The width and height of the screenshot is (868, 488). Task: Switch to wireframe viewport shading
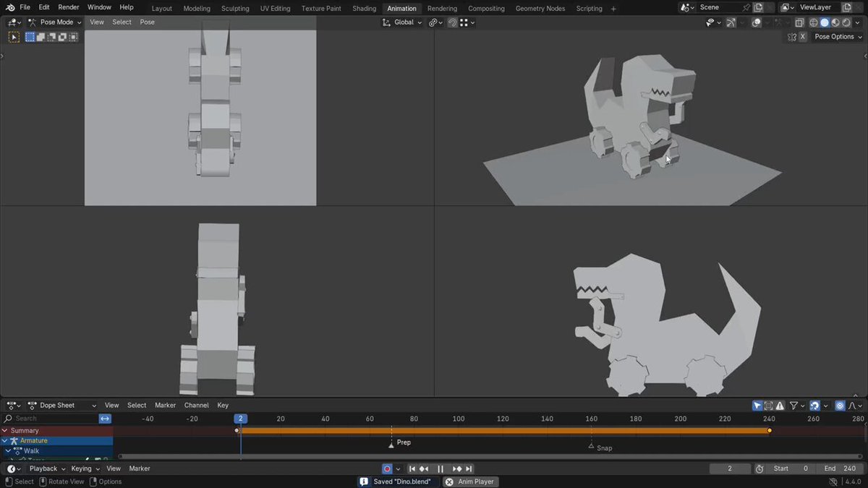click(x=814, y=22)
